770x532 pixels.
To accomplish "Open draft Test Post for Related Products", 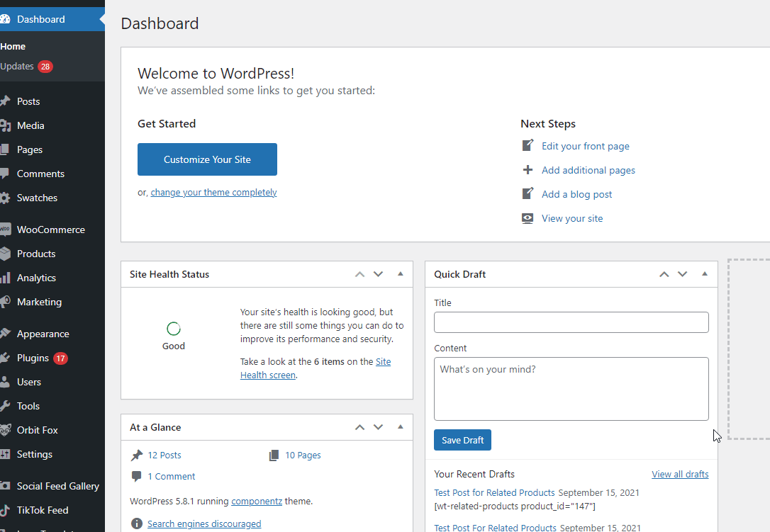I will [494, 492].
